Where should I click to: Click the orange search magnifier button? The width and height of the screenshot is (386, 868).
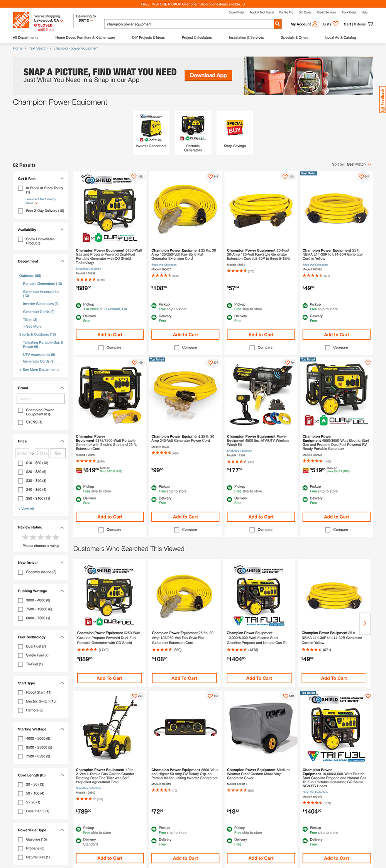pos(278,24)
